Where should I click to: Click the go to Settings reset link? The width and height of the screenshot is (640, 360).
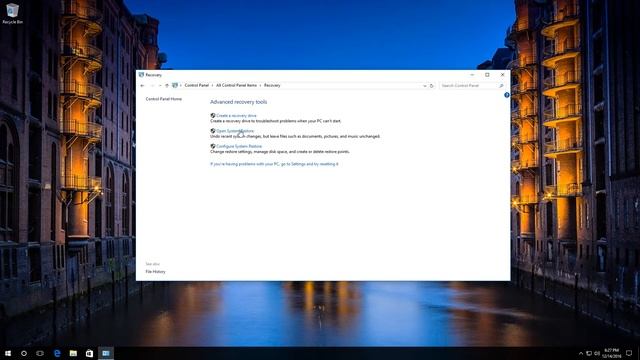(274, 164)
